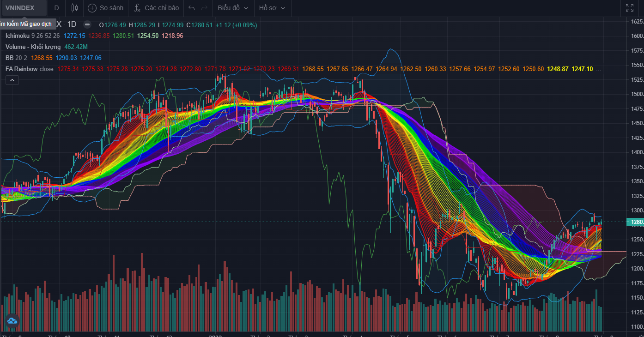Enter fullscreen mode with expand icon

630,8
